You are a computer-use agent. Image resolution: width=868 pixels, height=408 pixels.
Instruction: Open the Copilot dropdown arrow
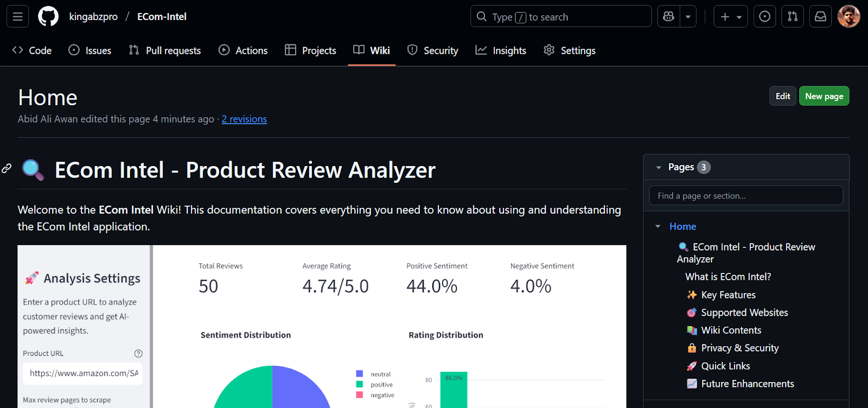click(x=688, y=17)
